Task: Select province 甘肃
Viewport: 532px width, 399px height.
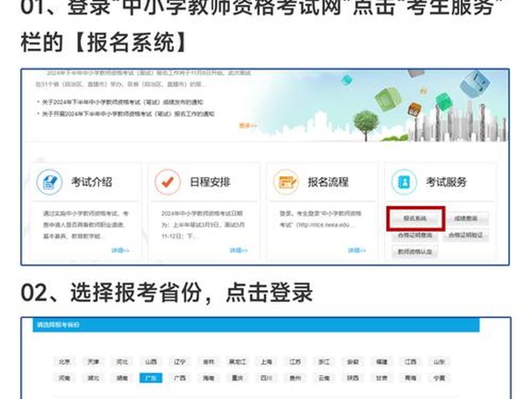Action: 382,378
